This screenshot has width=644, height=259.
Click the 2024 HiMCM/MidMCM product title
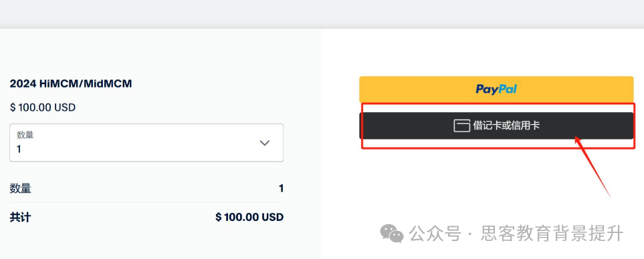coord(71,83)
